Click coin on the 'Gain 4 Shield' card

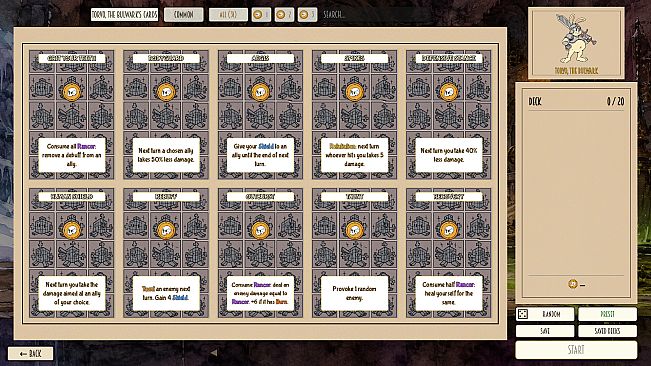[x=166, y=230]
